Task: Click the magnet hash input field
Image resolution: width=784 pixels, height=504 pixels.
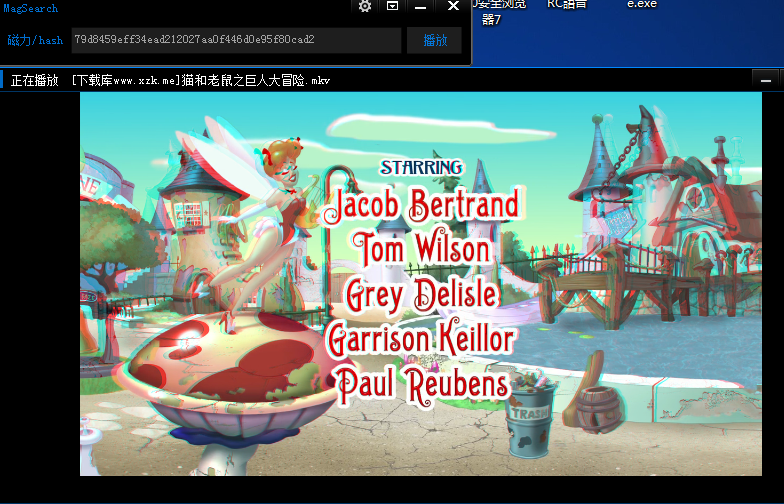Action: [x=236, y=40]
